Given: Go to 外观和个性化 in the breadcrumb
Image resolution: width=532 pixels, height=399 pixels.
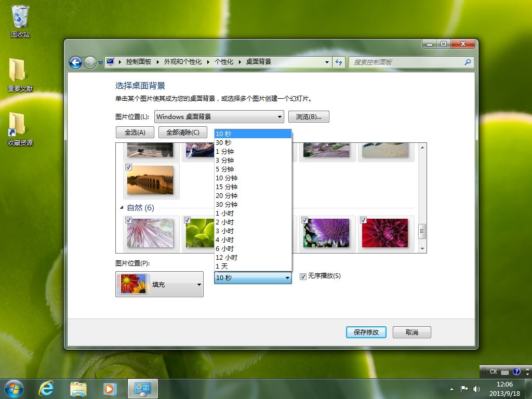Looking at the screenshot, I should [183, 62].
